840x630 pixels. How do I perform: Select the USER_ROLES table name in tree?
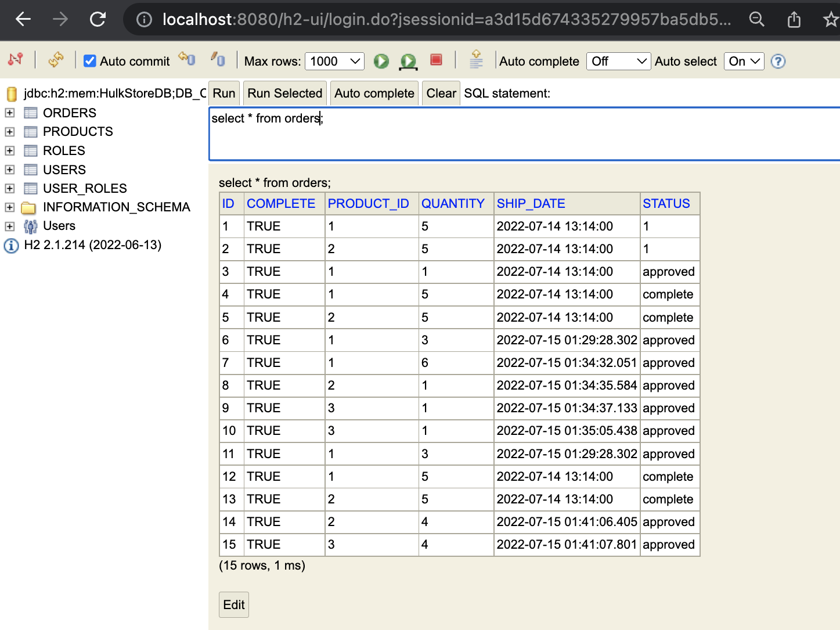(85, 188)
